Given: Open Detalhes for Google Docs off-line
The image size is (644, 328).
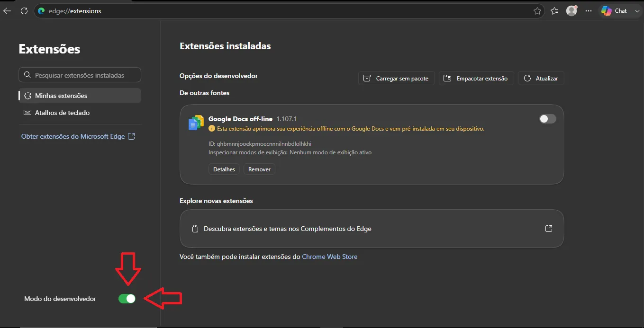Looking at the screenshot, I should (x=224, y=169).
